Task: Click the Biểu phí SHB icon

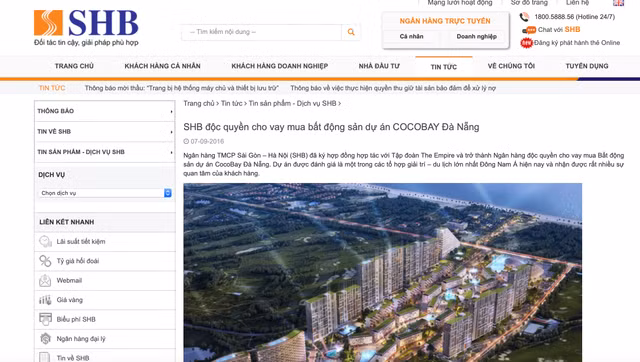Action: (45, 319)
